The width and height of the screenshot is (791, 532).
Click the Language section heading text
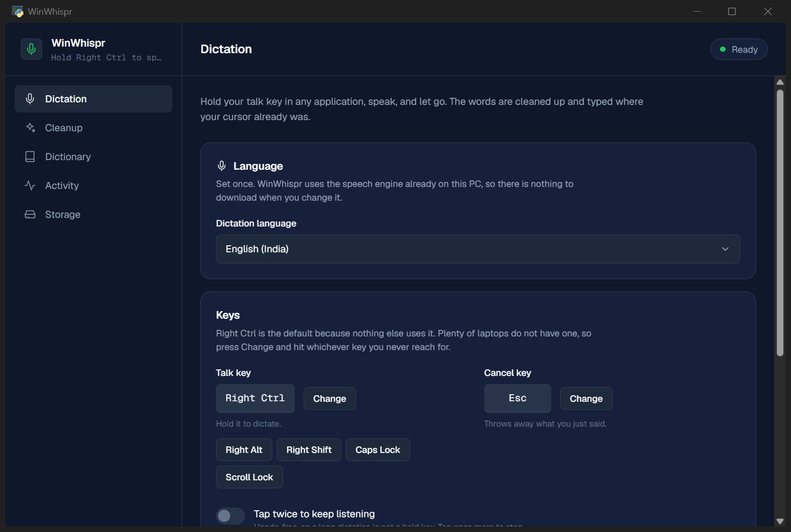click(x=258, y=166)
